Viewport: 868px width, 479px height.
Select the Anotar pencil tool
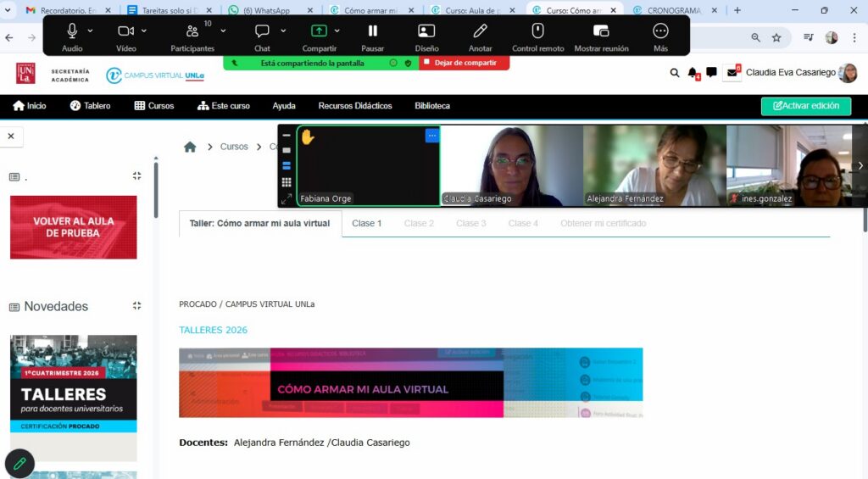click(480, 31)
